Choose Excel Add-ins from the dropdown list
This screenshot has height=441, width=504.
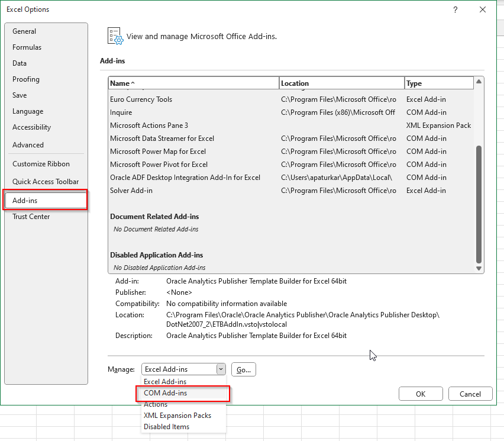click(x=183, y=381)
